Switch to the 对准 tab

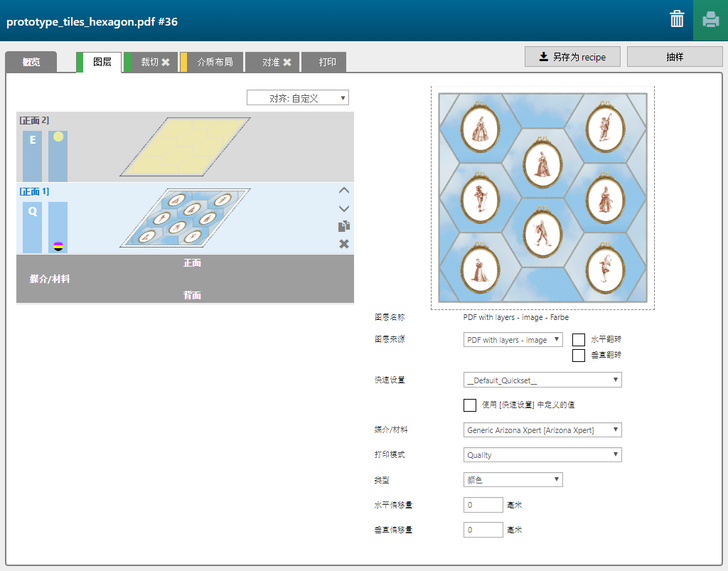[x=272, y=62]
